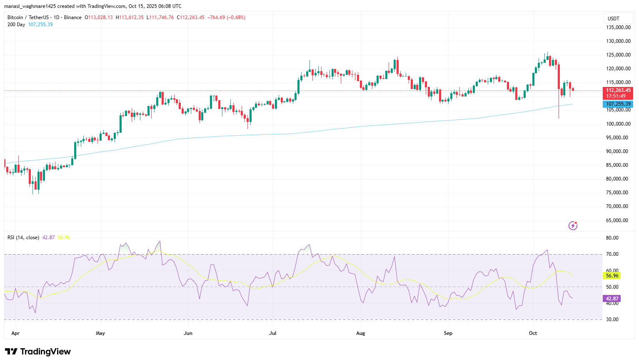The image size is (639, 364).
Task: Select the 200 Day moving average legend
Action: point(16,25)
